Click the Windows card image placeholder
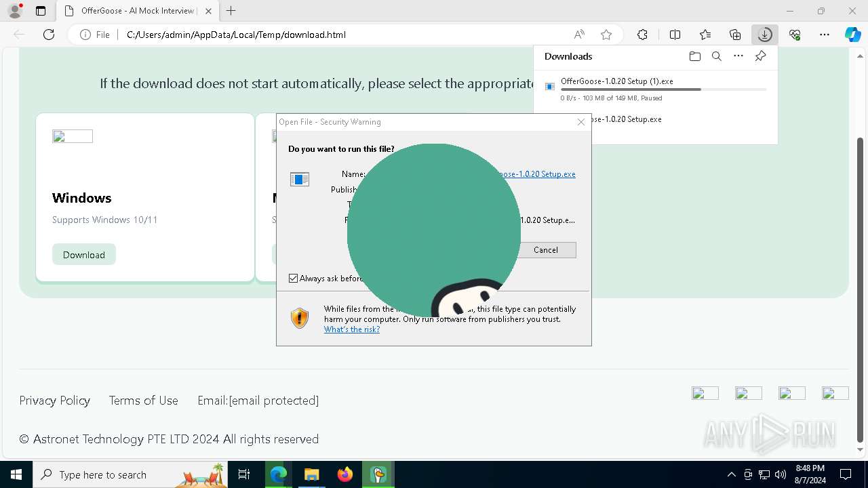The width and height of the screenshot is (868, 488). coord(73,136)
